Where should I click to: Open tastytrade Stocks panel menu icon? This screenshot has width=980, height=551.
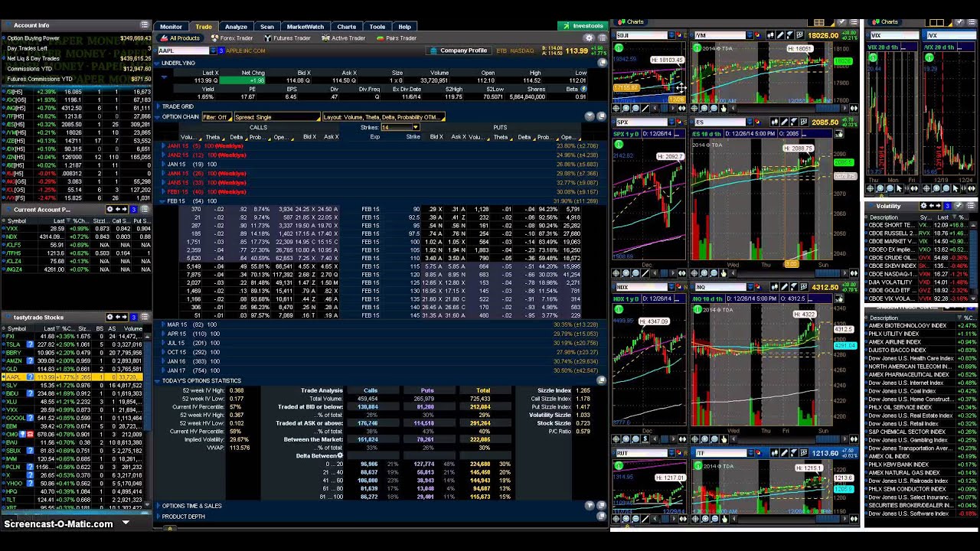pos(145,317)
